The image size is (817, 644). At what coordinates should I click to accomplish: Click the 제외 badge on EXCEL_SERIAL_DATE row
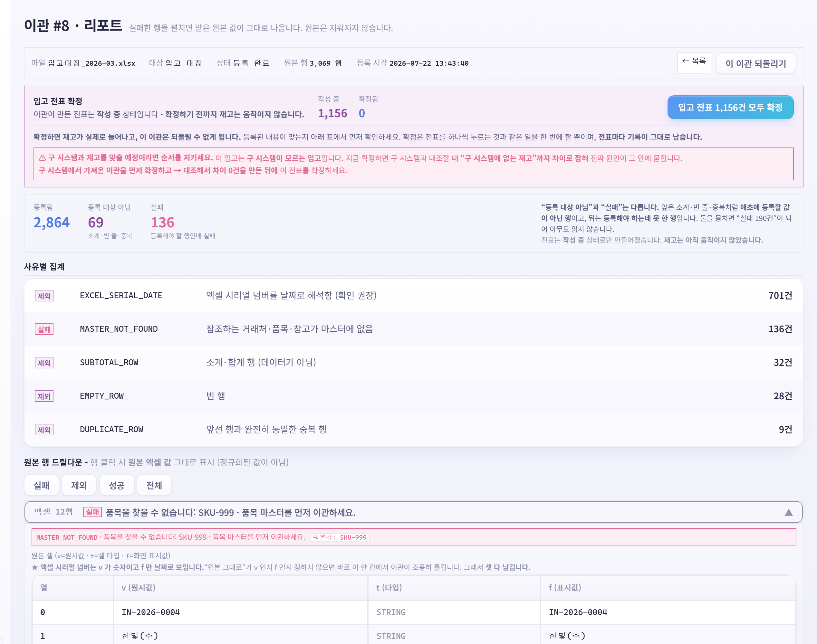(44, 296)
